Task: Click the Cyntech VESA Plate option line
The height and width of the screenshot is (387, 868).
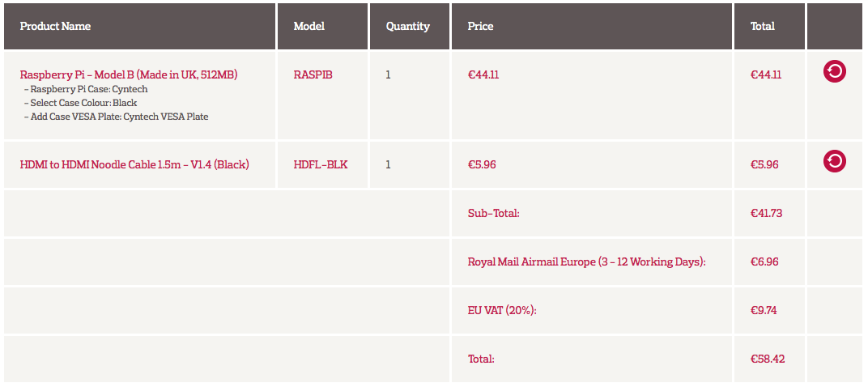Action: coord(117,117)
